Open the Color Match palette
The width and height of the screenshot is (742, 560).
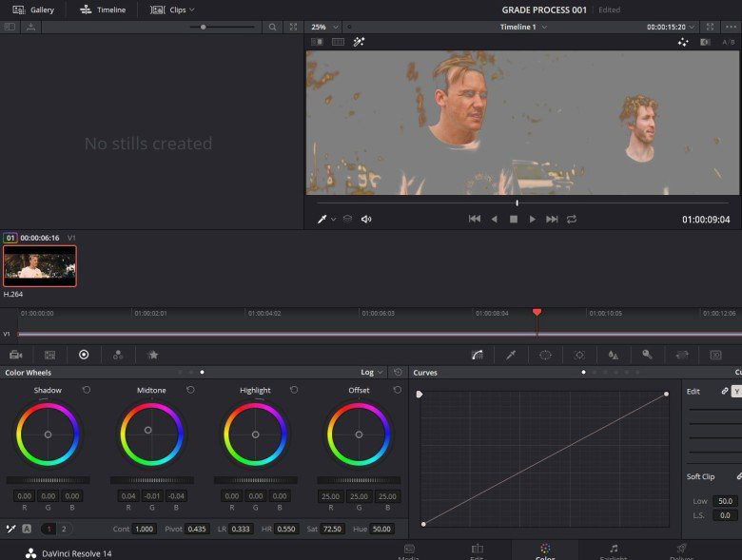pyautogui.click(x=49, y=355)
